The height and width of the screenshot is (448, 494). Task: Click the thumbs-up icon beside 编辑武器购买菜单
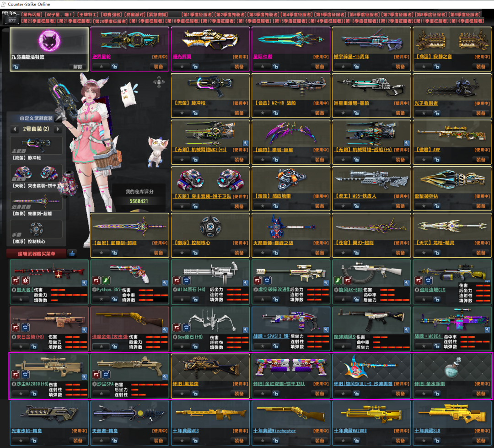72,253
